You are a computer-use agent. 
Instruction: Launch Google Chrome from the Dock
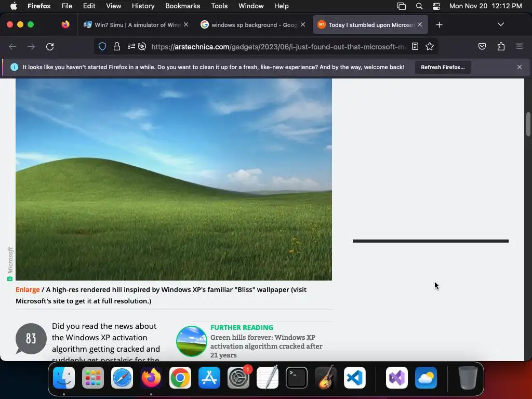[x=180, y=377]
